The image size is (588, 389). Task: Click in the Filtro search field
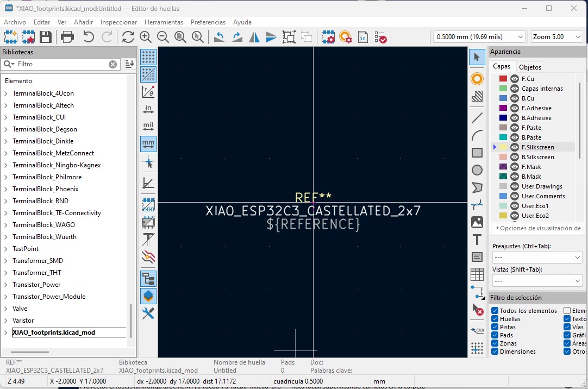pos(62,65)
